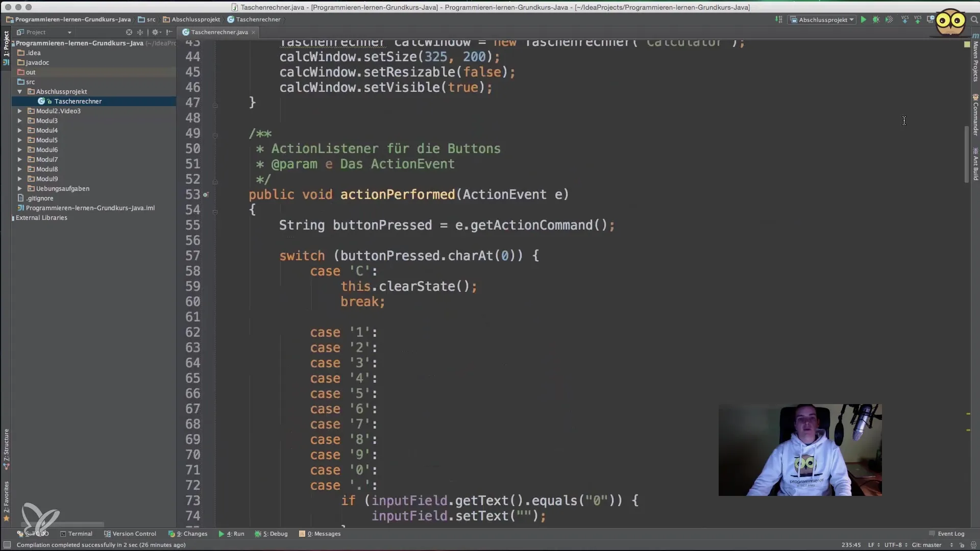Expand the Modul6 folder
Image resolution: width=980 pixels, height=551 pixels.
pos(19,150)
